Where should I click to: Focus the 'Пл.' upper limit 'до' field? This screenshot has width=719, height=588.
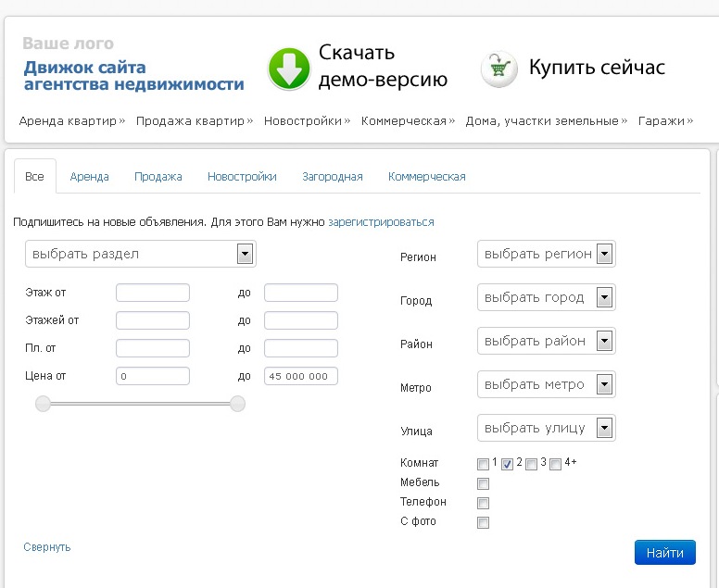coord(301,348)
